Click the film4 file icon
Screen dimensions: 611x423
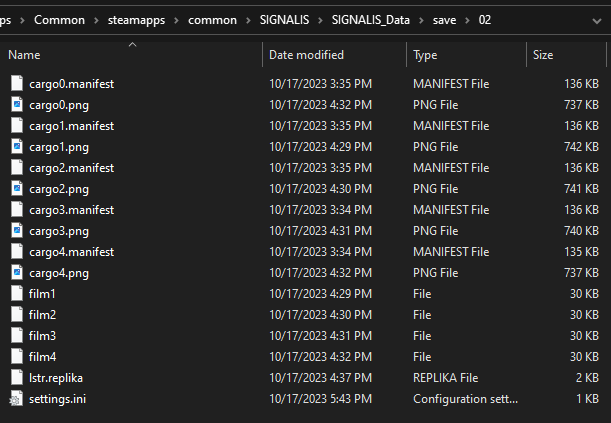point(16,357)
